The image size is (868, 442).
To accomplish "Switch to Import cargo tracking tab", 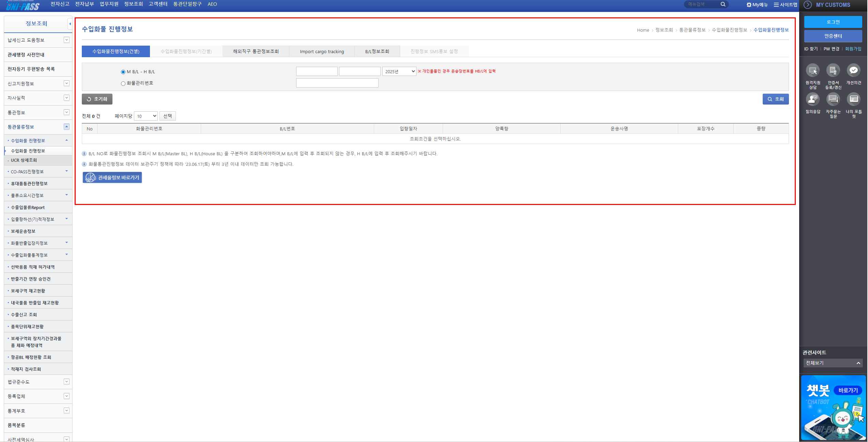I will (322, 51).
